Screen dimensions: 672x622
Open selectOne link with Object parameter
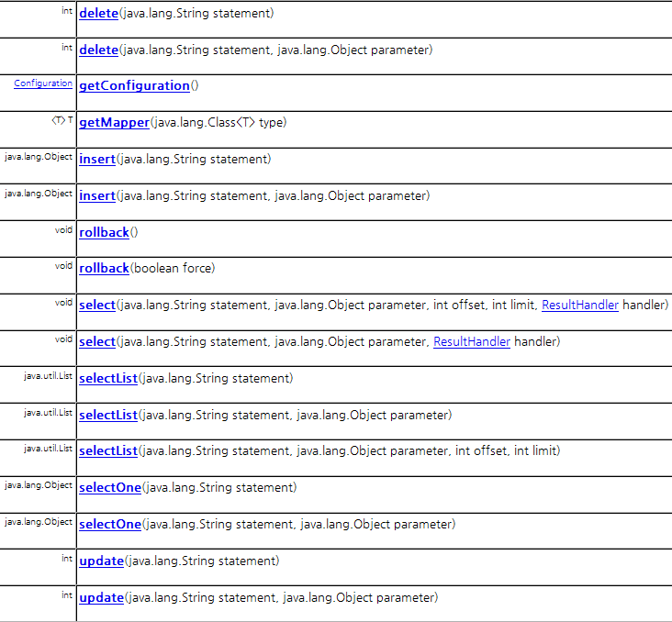(x=110, y=525)
